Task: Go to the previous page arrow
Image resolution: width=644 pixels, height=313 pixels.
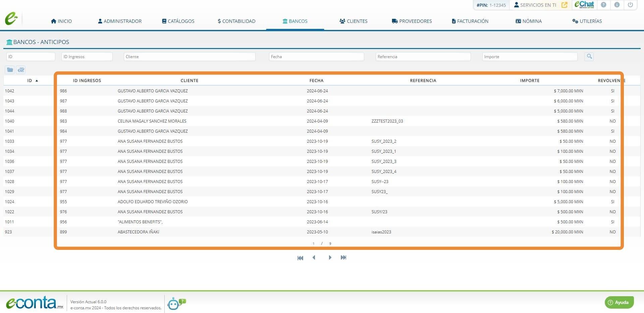Action: coord(314,258)
